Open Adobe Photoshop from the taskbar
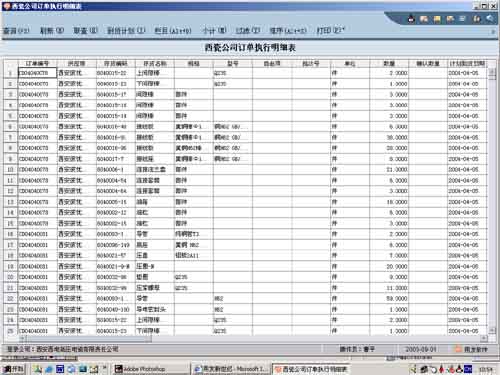Screen dimensions: 500x375 [x=151, y=369]
